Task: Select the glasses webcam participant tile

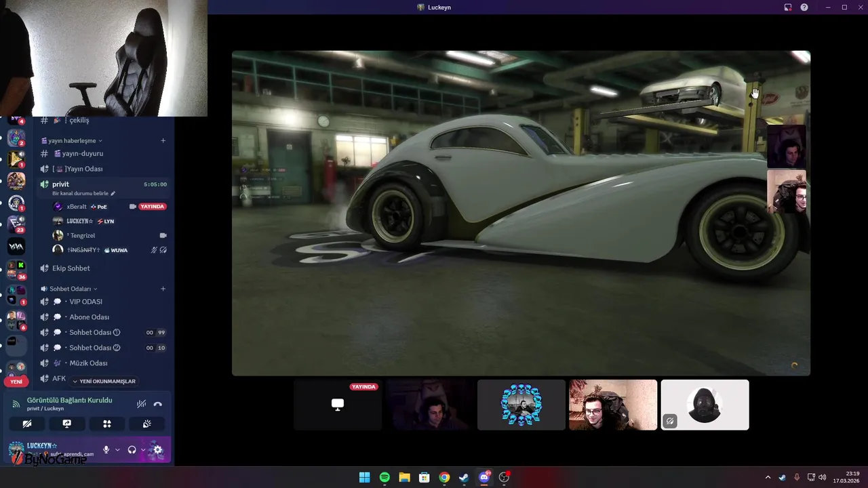Action: click(x=613, y=405)
